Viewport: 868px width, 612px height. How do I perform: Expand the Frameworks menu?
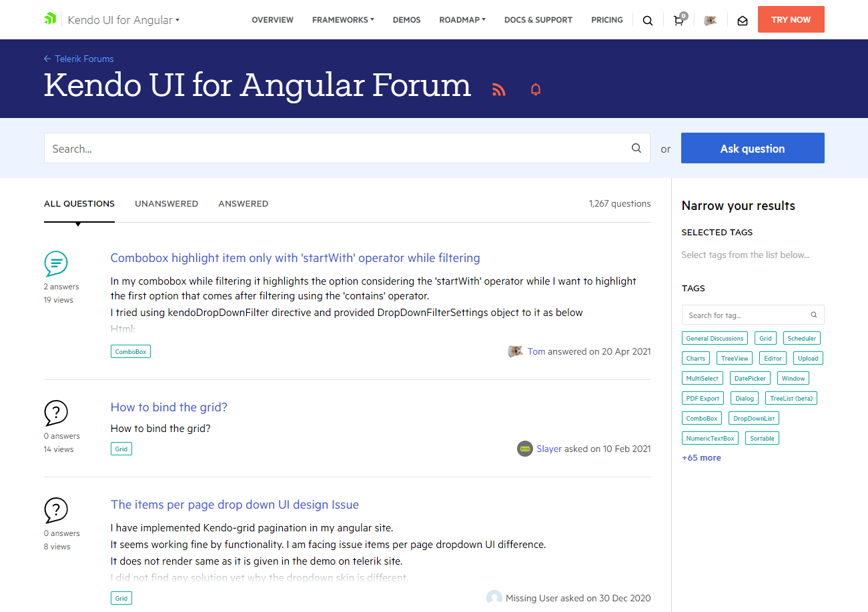(x=343, y=20)
